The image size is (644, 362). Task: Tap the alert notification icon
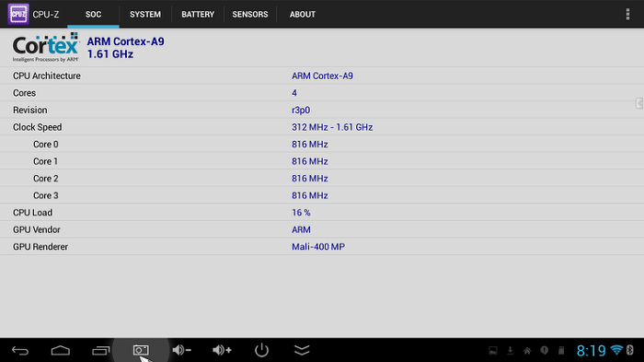point(545,350)
